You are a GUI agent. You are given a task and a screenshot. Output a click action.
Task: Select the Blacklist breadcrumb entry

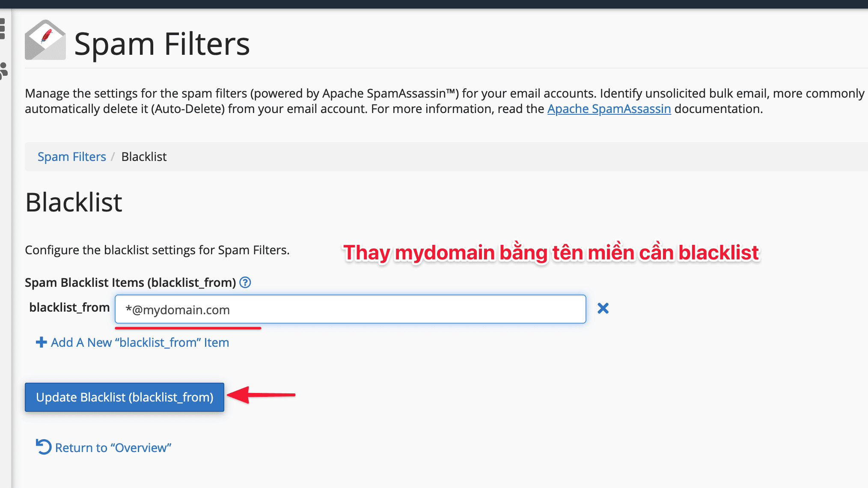[x=144, y=157]
